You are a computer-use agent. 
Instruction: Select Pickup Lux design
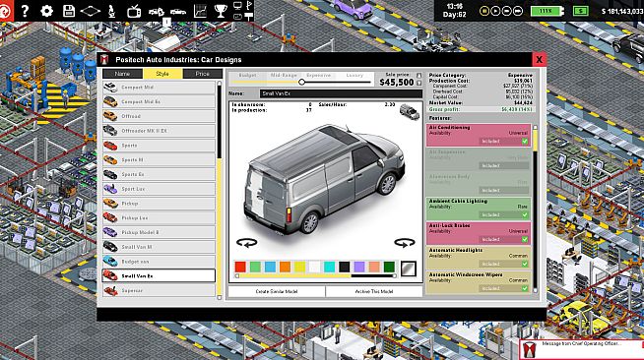coord(159,218)
